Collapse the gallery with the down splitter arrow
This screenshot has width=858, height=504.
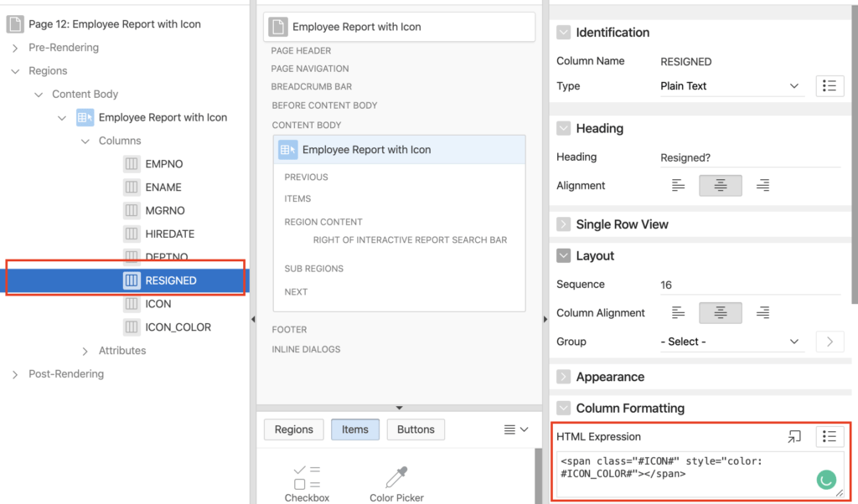click(x=399, y=408)
